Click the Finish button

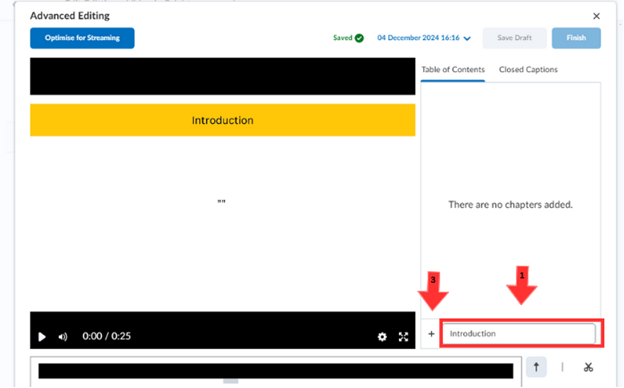[x=576, y=38]
